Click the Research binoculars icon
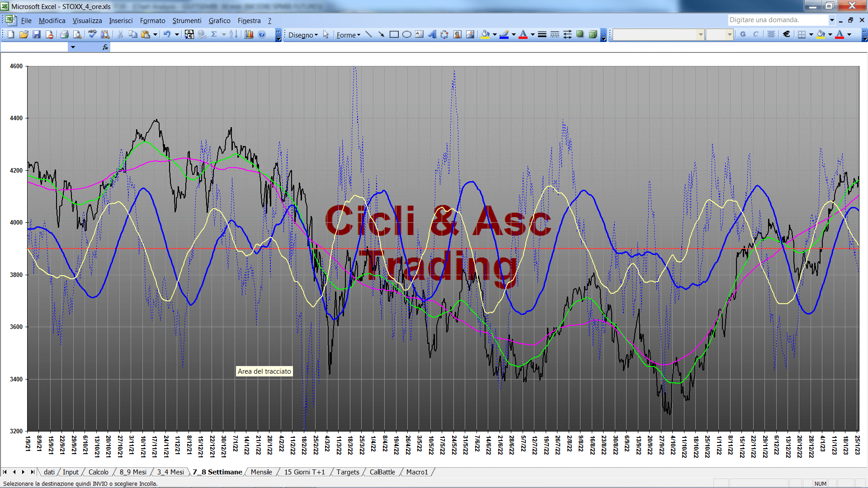Screen dimensions: 868x488 [x=105, y=34]
